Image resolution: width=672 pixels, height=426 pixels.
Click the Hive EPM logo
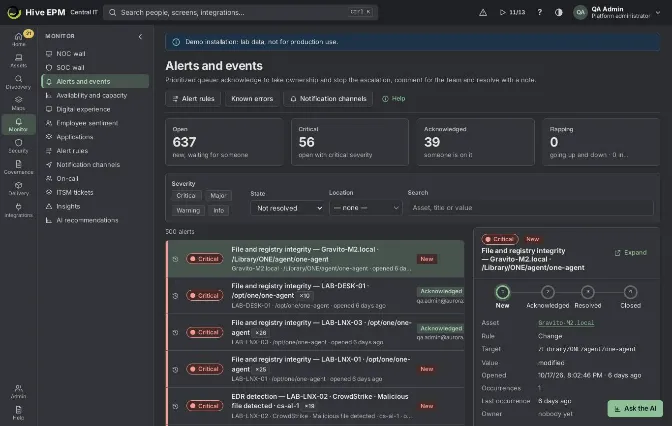36,12
